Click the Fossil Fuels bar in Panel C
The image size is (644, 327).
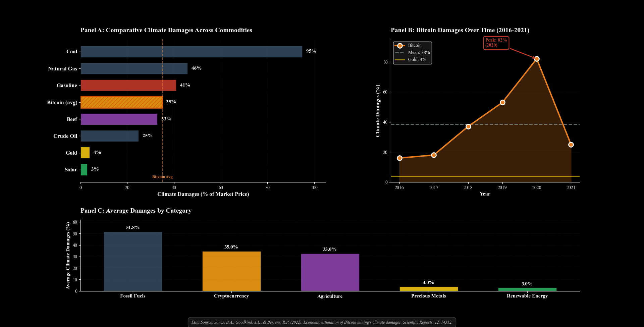(x=133, y=262)
